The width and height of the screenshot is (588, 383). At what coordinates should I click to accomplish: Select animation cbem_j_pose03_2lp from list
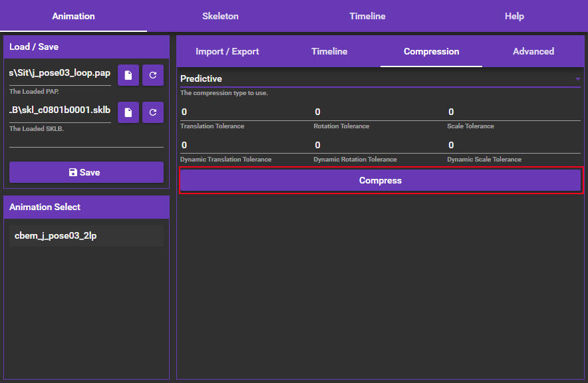pos(86,235)
